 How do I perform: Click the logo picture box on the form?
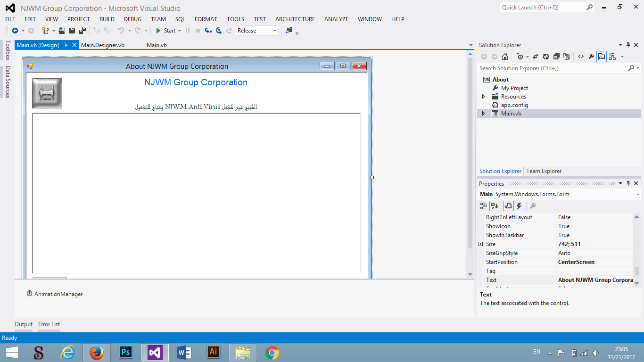pyautogui.click(x=47, y=93)
